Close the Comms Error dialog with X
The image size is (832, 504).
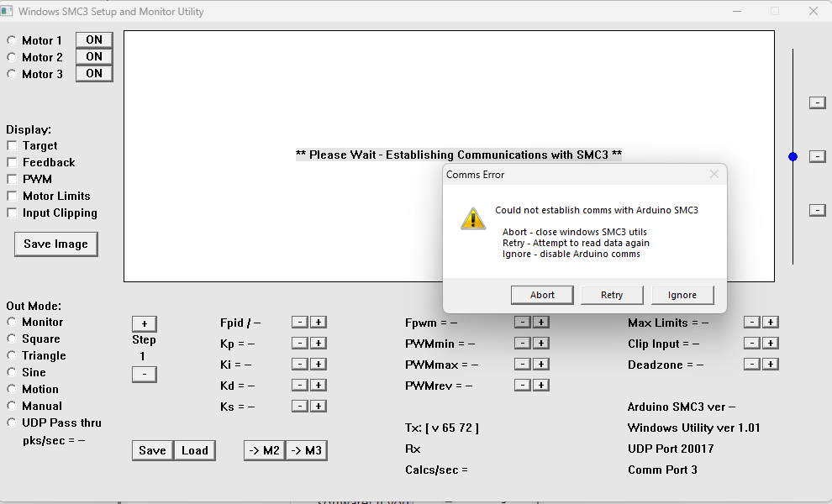714,174
